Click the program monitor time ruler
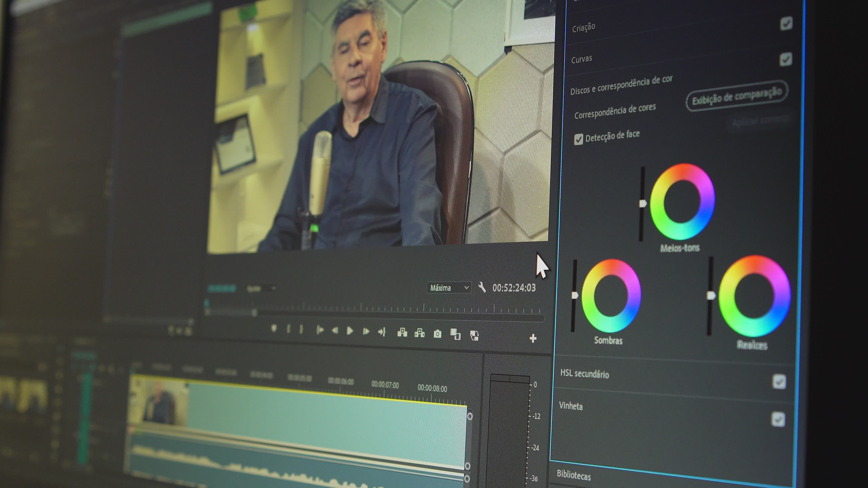The image size is (868, 488). pyautogui.click(x=374, y=307)
